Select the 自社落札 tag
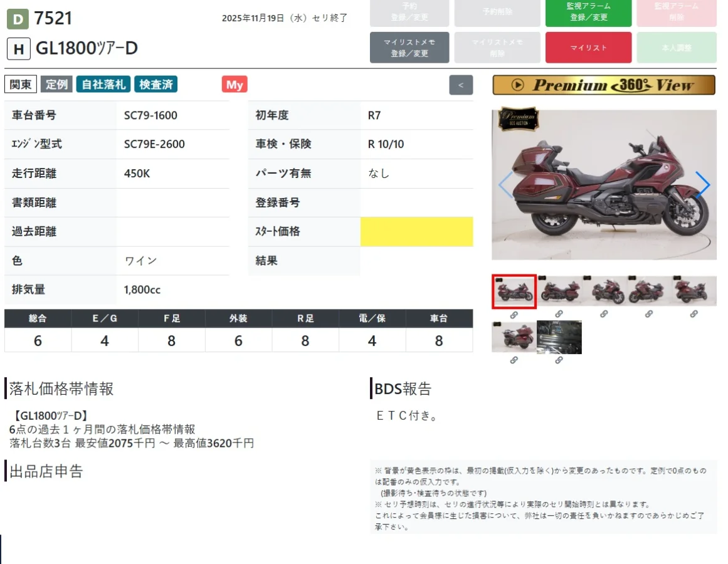This screenshot has width=728, height=564. point(103,85)
